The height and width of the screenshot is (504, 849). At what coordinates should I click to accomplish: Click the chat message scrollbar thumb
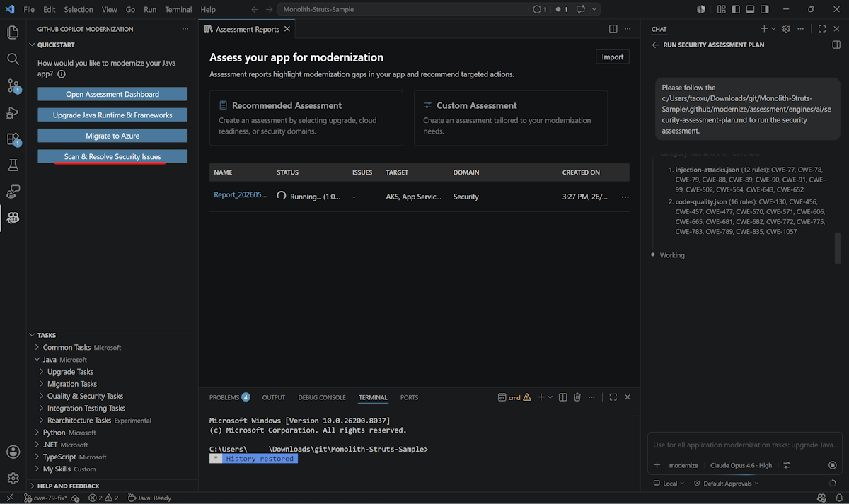838,247
